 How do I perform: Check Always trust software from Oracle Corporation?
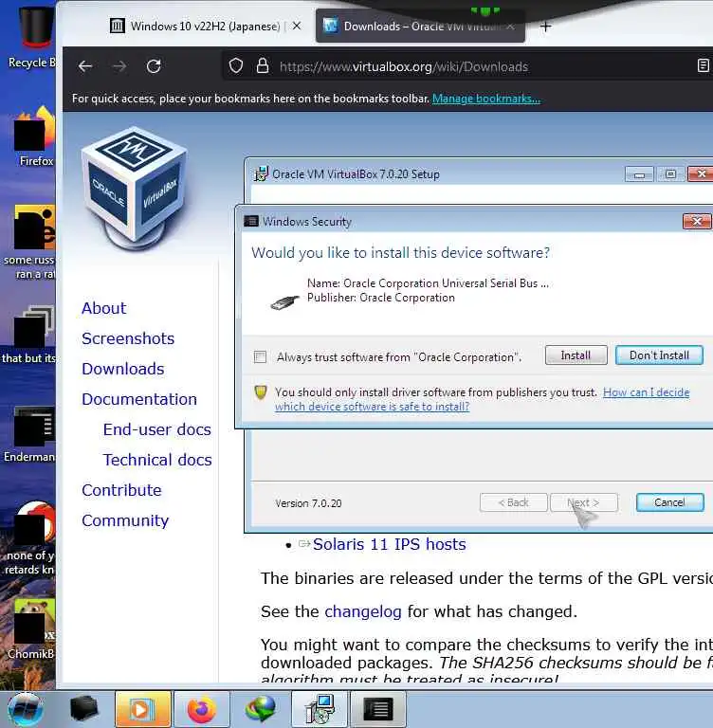tap(260, 357)
